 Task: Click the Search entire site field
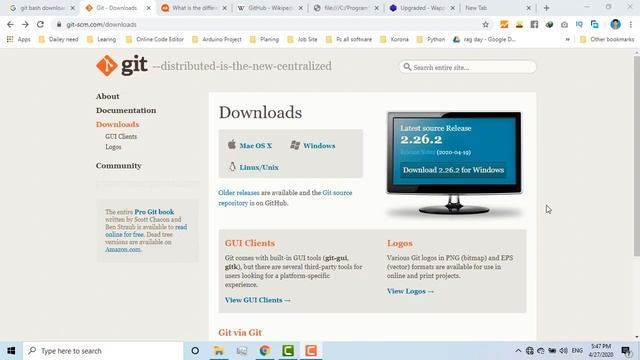tap(468, 67)
